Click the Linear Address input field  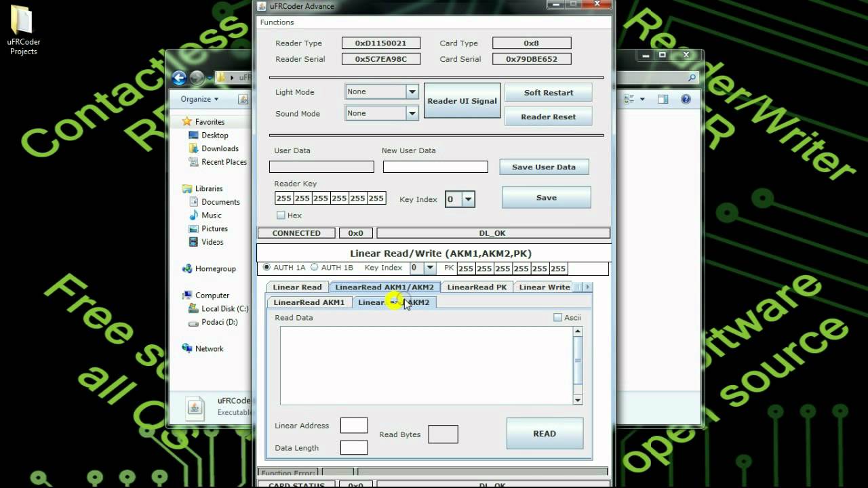click(x=354, y=426)
